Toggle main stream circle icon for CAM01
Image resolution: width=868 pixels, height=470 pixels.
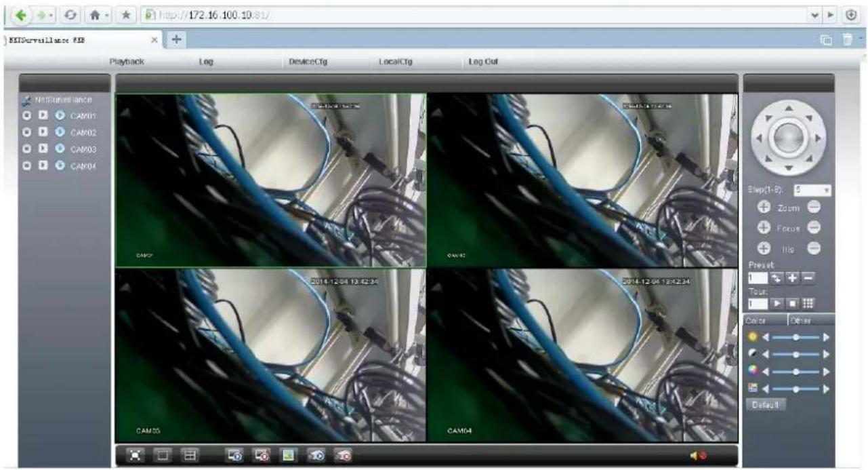[x=28, y=115]
